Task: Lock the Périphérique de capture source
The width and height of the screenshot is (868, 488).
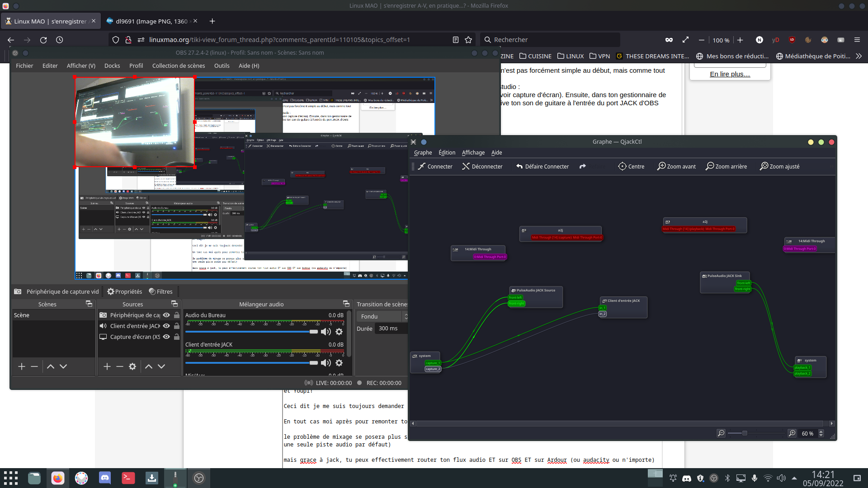Action: click(177, 315)
